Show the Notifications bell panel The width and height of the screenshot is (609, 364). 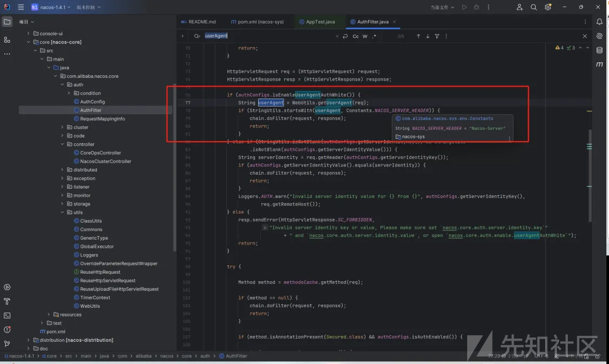point(599,22)
